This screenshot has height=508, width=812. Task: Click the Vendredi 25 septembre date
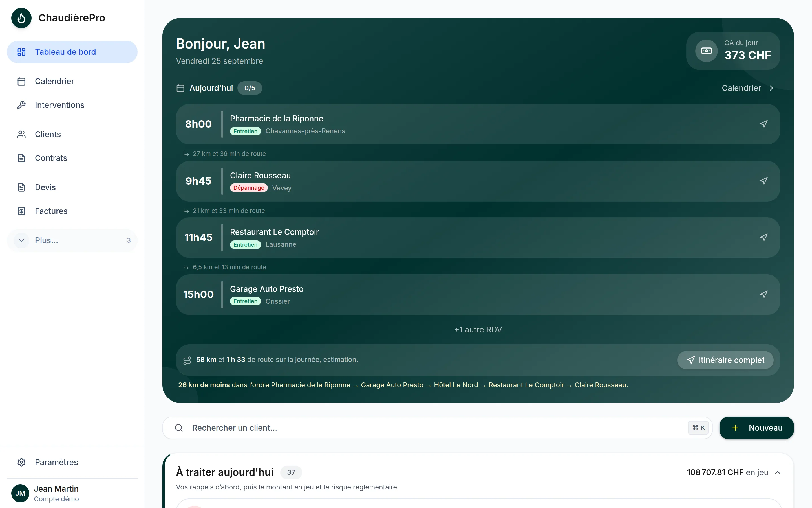219,61
